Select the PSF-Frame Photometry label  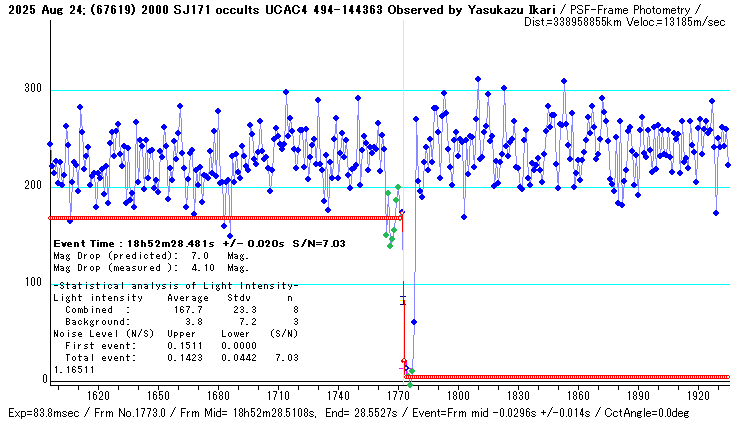coord(637,8)
